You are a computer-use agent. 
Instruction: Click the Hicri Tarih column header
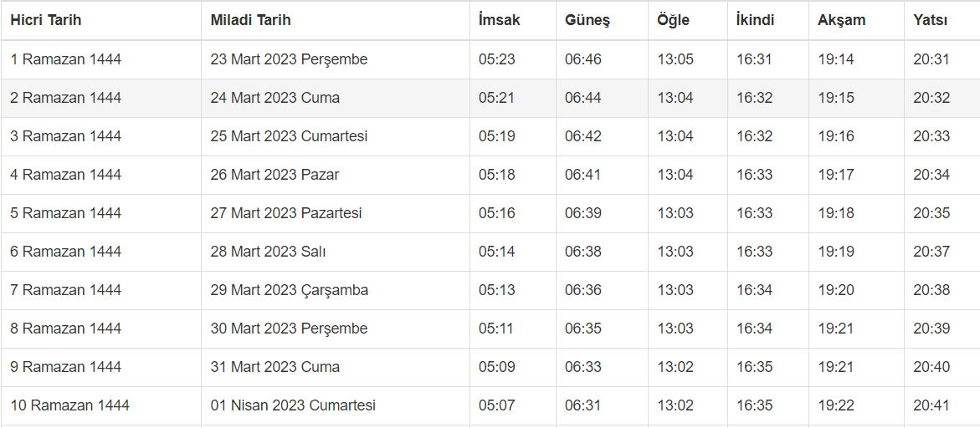pyautogui.click(x=46, y=20)
